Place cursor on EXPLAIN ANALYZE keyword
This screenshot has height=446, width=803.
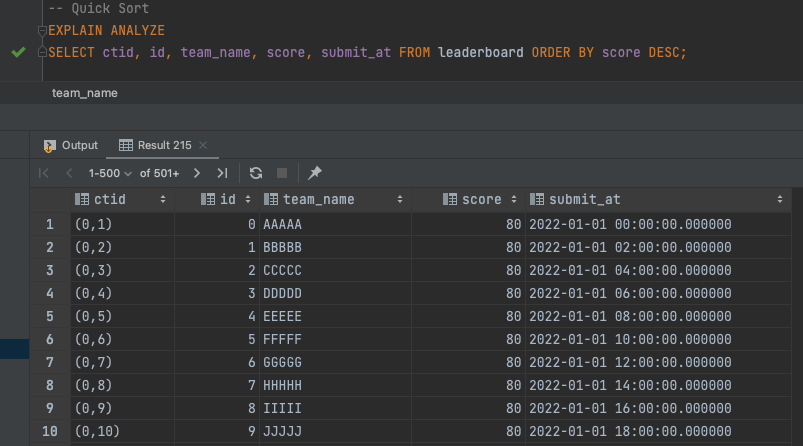[x=107, y=31]
